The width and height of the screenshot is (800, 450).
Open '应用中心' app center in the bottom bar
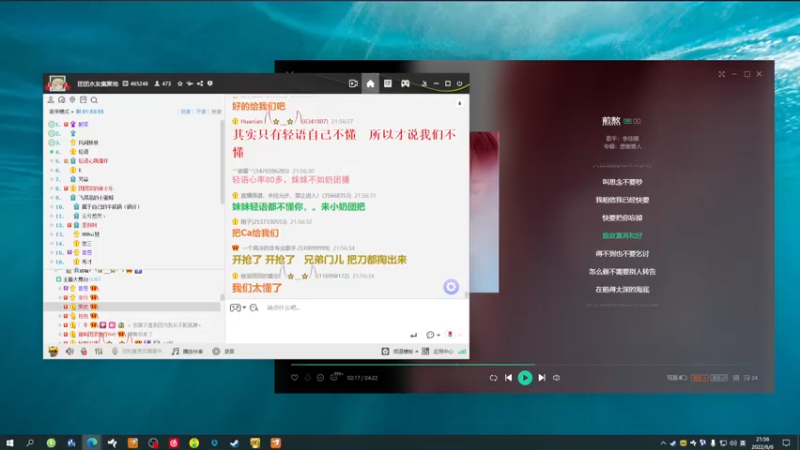pos(438,352)
